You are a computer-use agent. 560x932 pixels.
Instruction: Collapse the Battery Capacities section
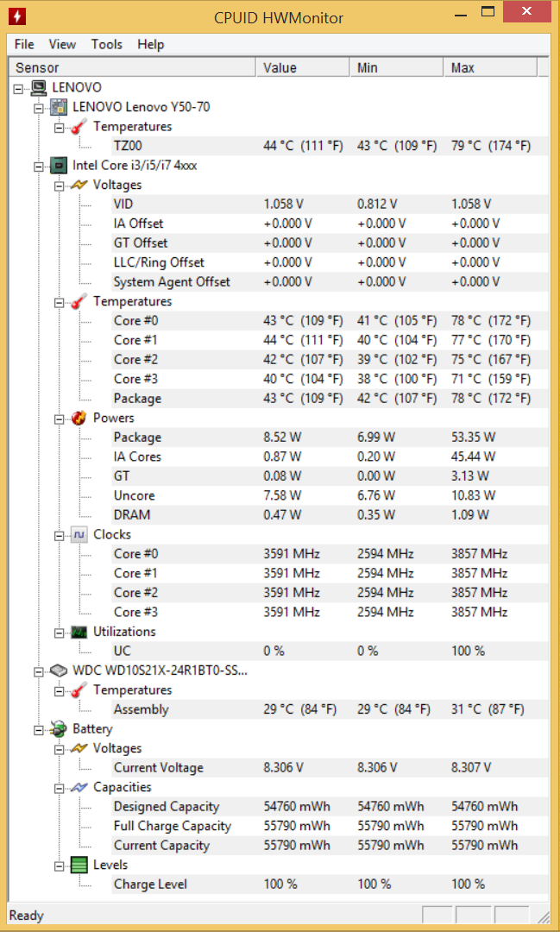click(x=59, y=789)
